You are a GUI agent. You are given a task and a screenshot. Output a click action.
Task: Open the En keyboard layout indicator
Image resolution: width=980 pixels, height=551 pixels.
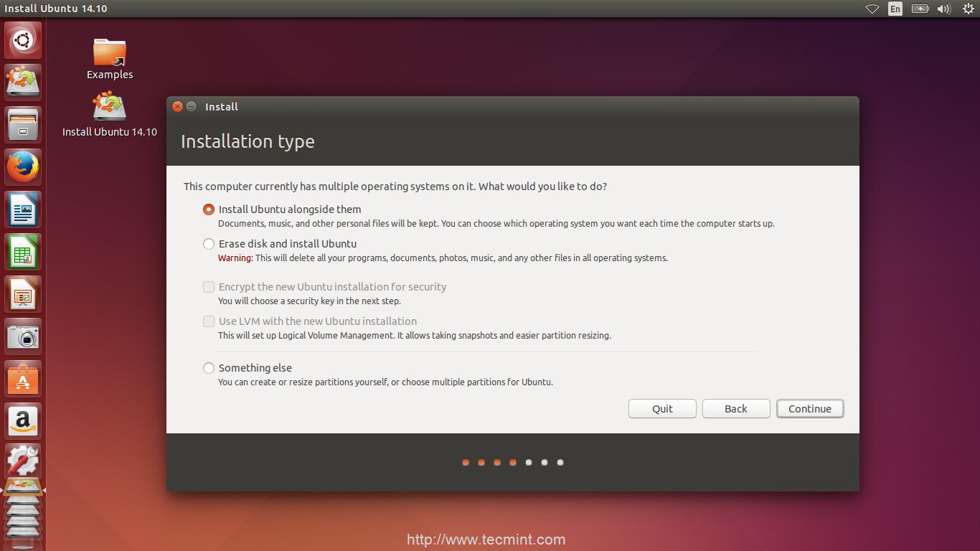pyautogui.click(x=895, y=9)
